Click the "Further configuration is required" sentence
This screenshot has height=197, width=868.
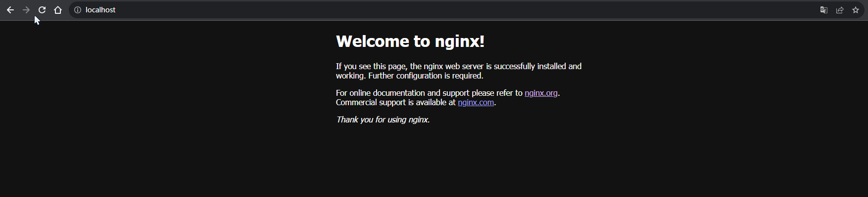426,76
